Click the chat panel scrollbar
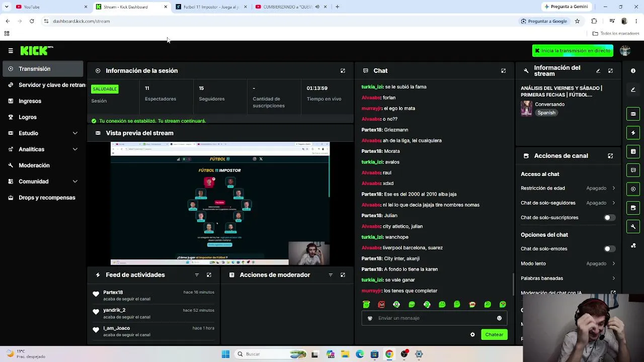 coord(513,285)
